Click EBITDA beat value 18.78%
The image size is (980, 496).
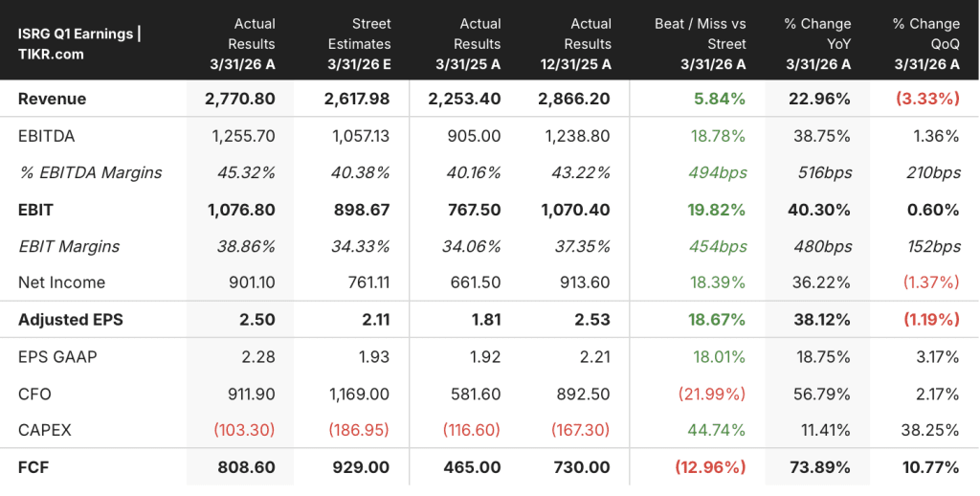pyautogui.click(x=718, y=136)
